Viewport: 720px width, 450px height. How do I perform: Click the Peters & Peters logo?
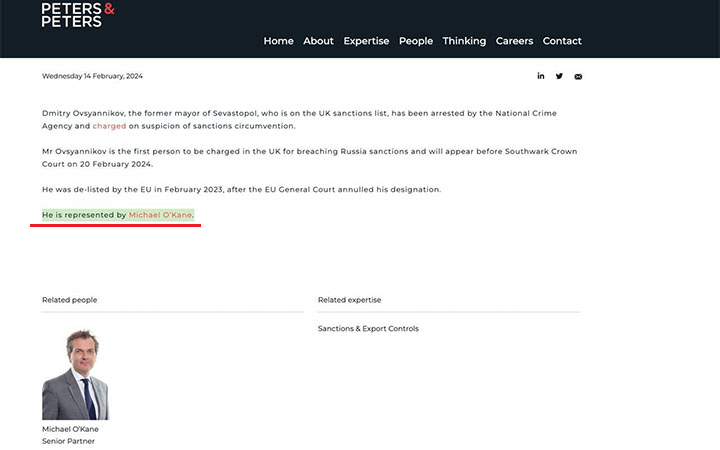pyautogui.click(x=78, y=15)
